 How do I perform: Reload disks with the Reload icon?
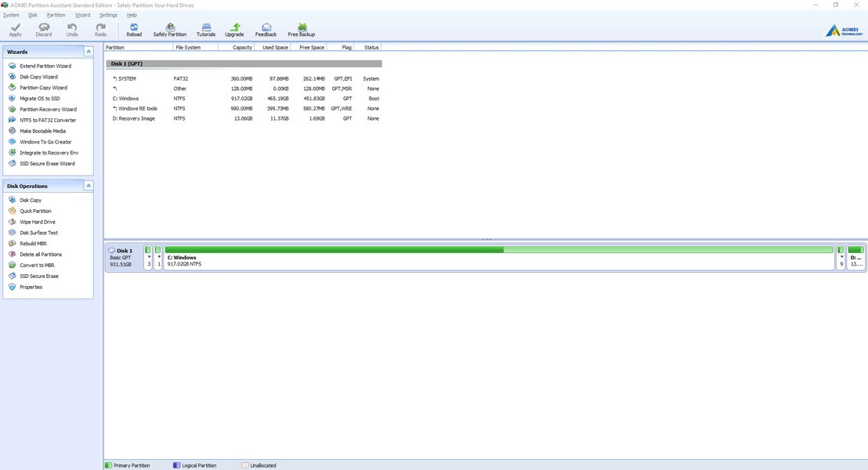pyautogui.click(x=134, y=30)
